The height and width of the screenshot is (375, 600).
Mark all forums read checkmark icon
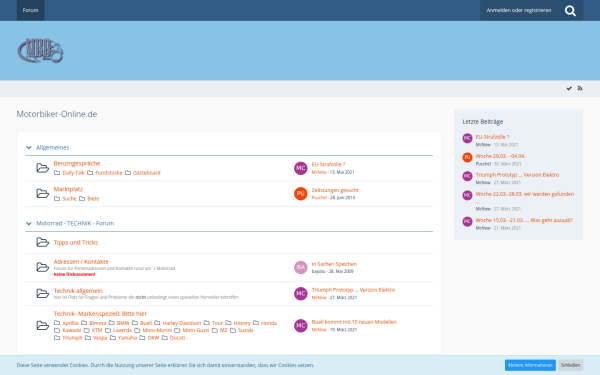coord(569,88)
